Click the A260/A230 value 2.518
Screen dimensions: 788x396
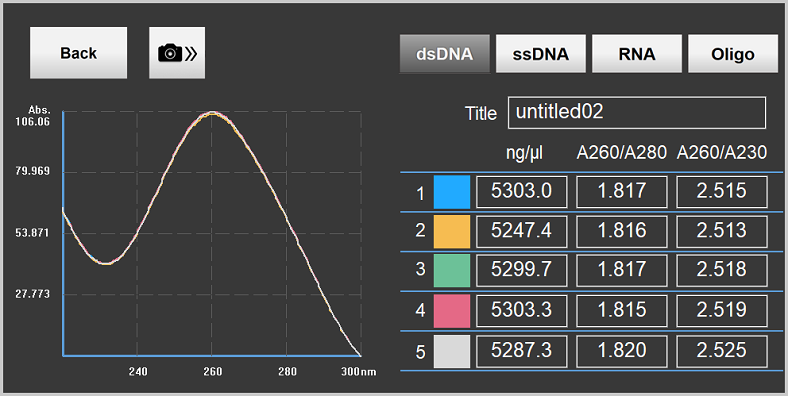point(722,270)
